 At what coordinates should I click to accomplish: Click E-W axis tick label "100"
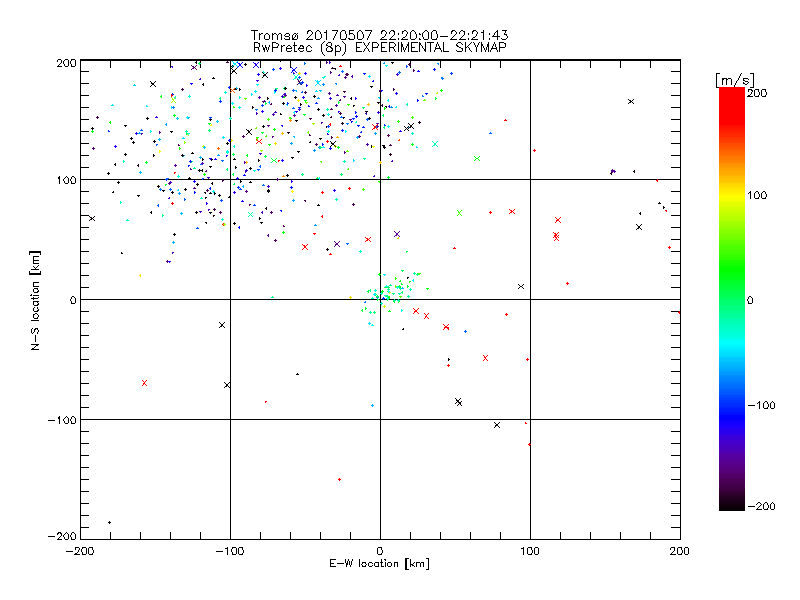[x=530, y=551]
